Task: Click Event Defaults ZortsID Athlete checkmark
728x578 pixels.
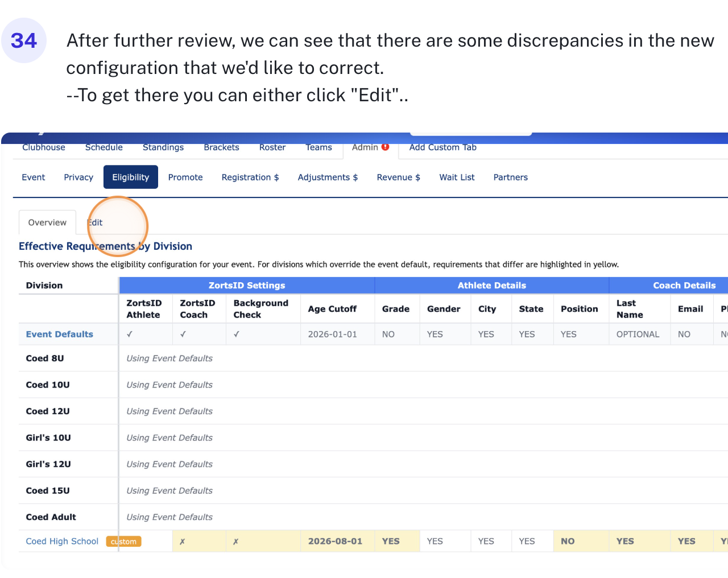Action: tap(130, 335)
